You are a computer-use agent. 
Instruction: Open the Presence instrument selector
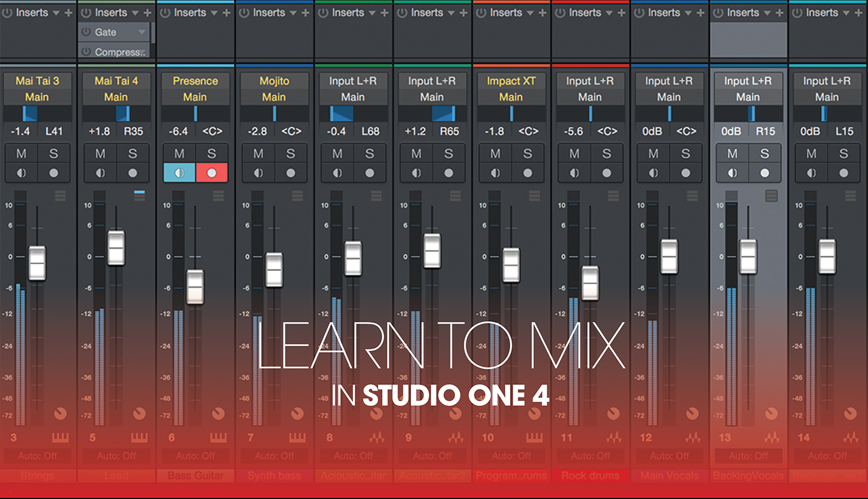click(x=195, y=81)
